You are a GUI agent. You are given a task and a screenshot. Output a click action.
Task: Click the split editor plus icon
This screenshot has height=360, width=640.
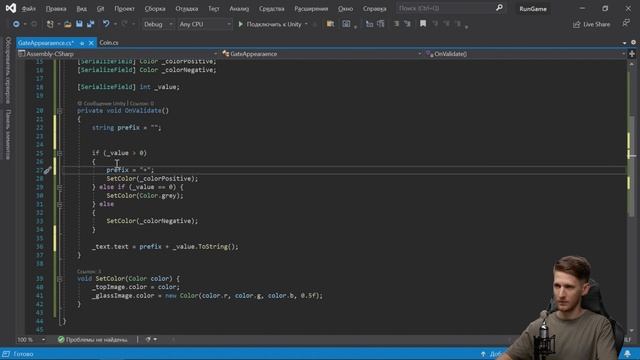tap(632, 54)
